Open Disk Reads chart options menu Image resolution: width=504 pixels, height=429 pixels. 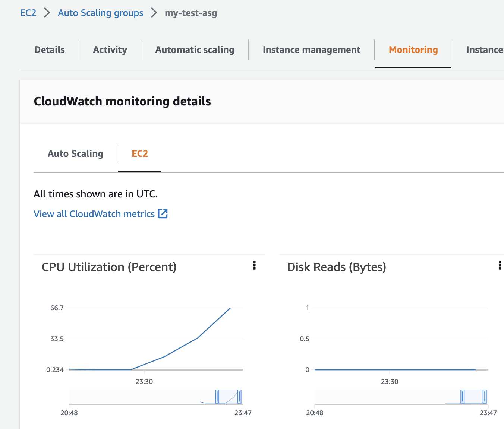[500, 266]
